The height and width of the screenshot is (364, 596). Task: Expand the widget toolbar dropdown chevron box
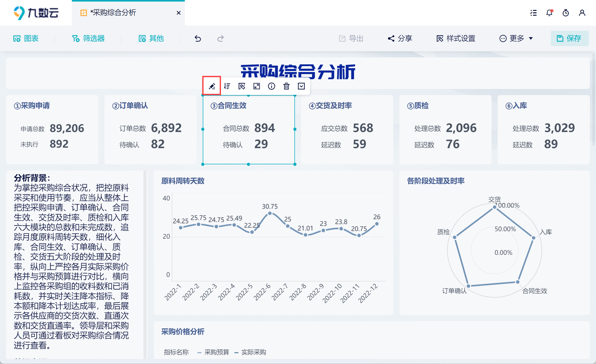[x=301, y=86]
